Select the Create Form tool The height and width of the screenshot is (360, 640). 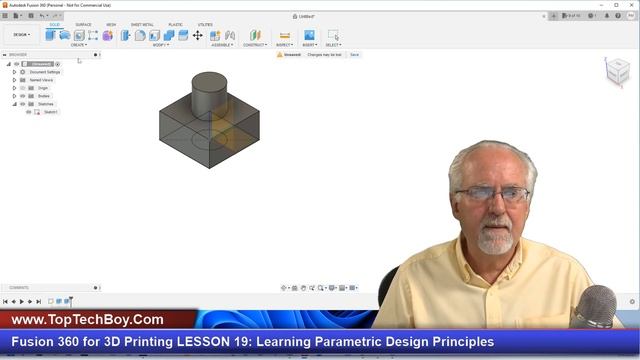108,36
